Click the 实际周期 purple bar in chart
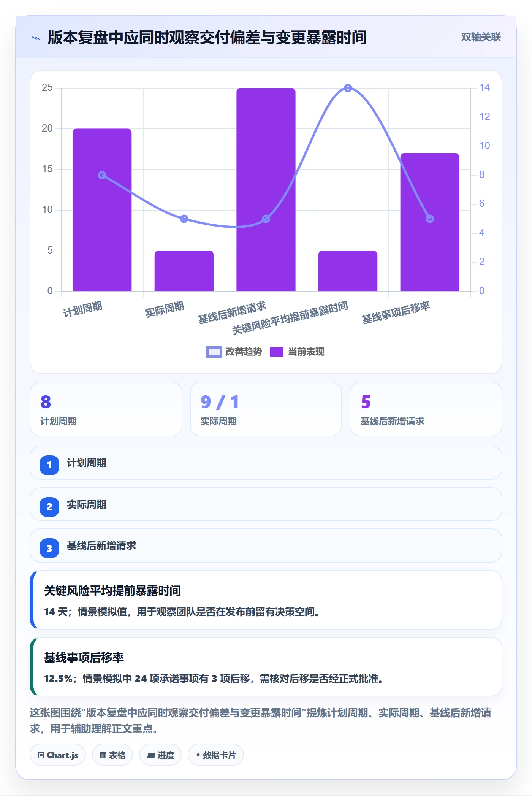 [x=184, y=271]
